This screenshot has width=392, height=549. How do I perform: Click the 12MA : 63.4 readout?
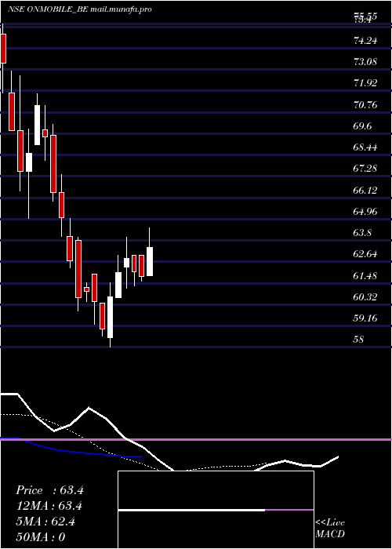[x=49, y=506]
